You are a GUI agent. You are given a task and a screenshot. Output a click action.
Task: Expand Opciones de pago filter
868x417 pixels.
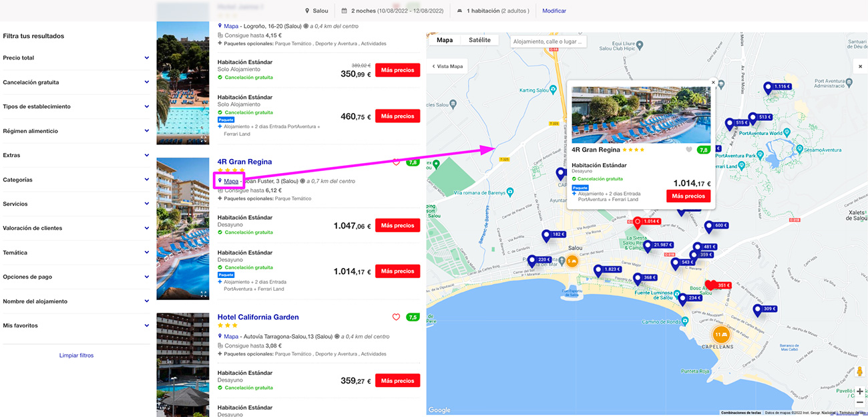pyautogui.click(x=75, y=277)
